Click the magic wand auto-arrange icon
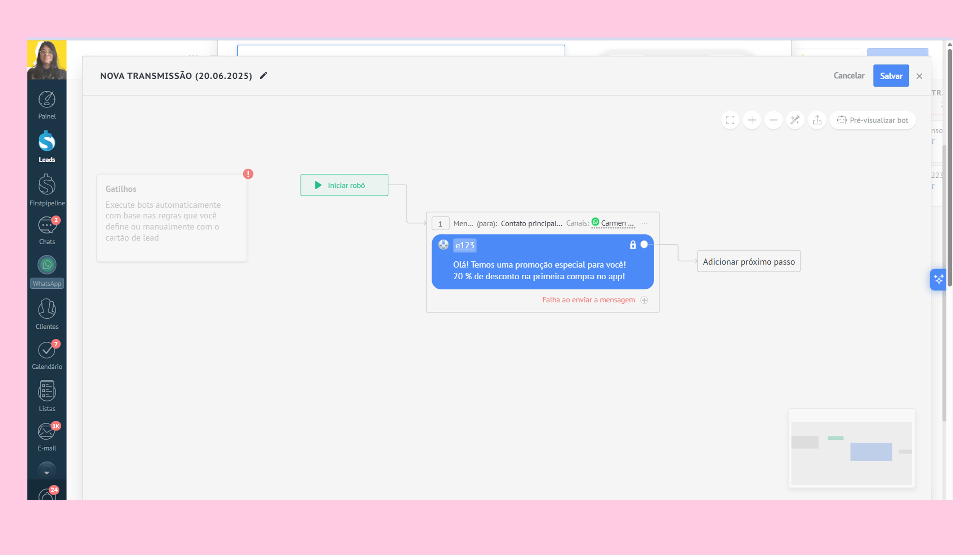The height and width of the screenshot is (555, 980). (x=795, y=120)
